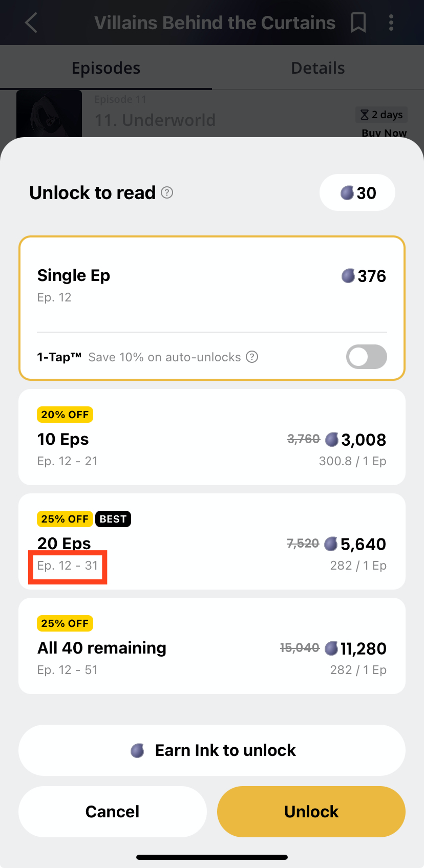Open the three-dot more options menu
The image size is (424, 868).
(391, 23)
